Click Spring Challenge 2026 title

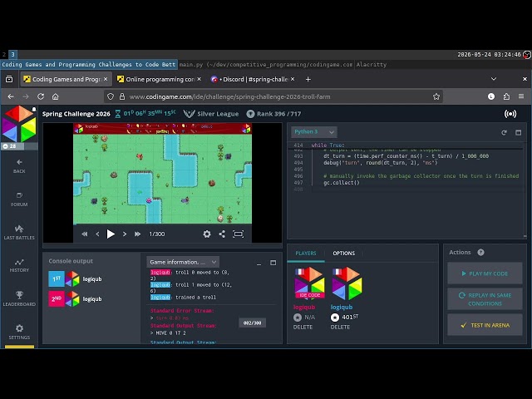[x=76, y=114]
